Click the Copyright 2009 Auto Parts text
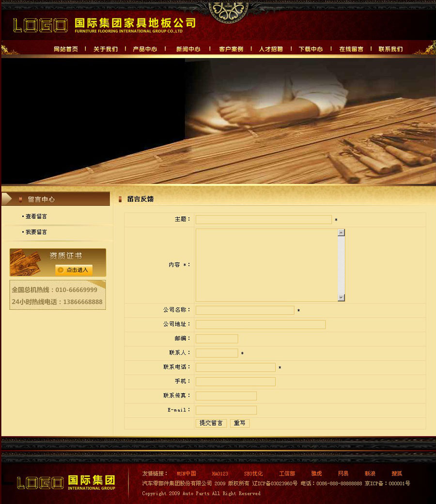Image resolution: width=436 pixels, height=504 pixels. [x=201, y=493]
